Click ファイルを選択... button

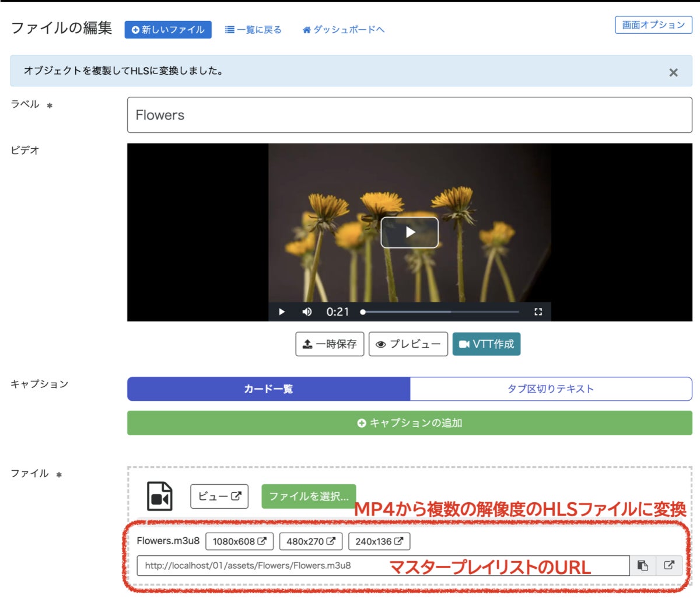point(309,496)
